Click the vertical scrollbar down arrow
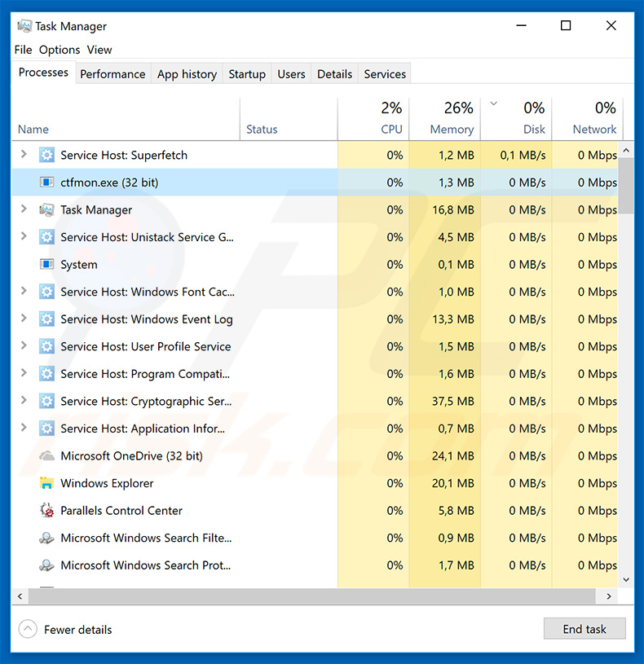The image size is (644, 664). (626, 579)
